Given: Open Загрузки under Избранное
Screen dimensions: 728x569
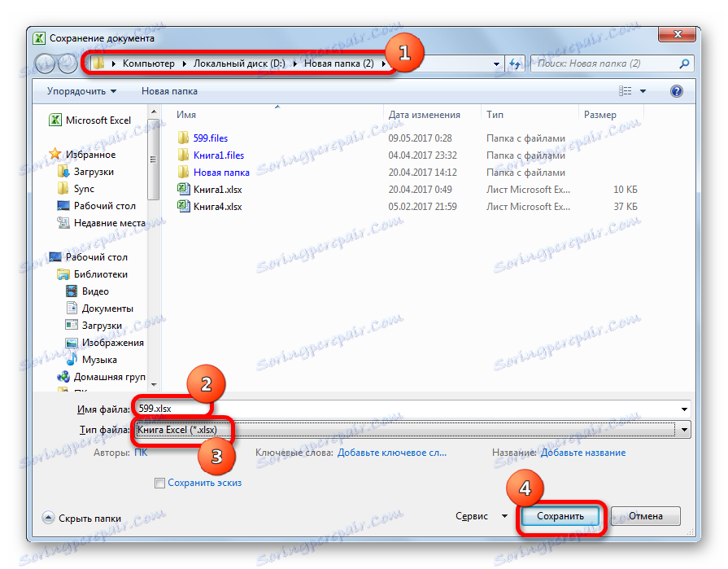Looking at the screenshot, I should coord(85,172).
